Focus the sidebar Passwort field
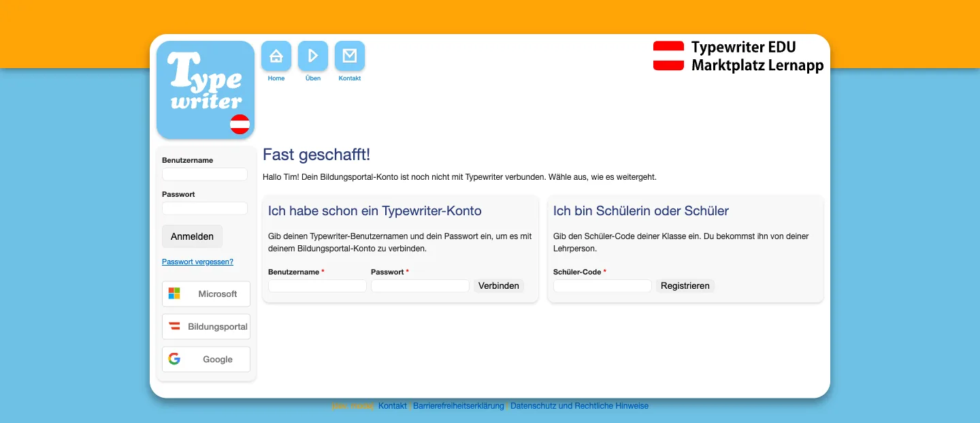980x423 pixels. click(205, 208)
